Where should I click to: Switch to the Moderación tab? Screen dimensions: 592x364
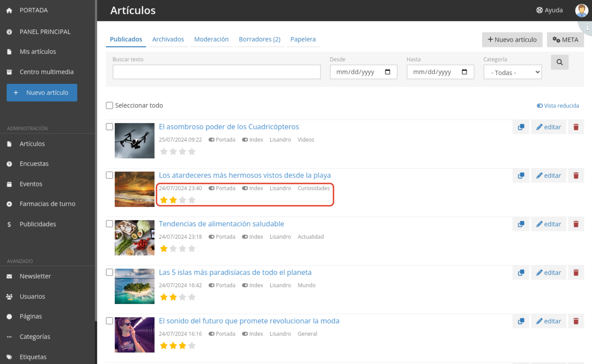(x=211, y=39)
